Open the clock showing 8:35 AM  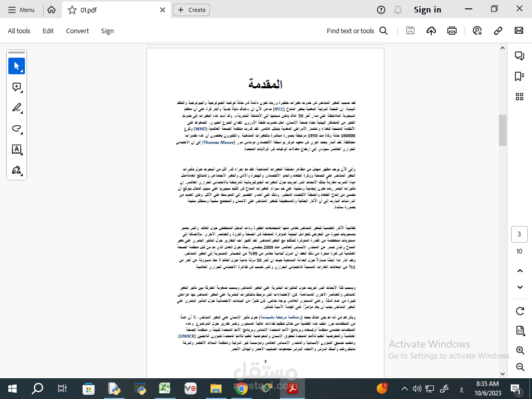487,389
